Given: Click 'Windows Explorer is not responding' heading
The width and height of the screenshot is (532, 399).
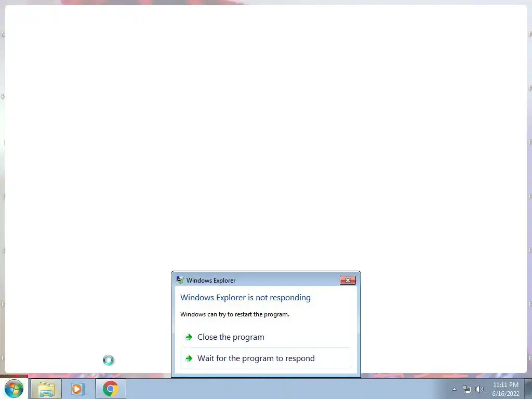Looking at the screenshot, I should click(x=245, y=298).
